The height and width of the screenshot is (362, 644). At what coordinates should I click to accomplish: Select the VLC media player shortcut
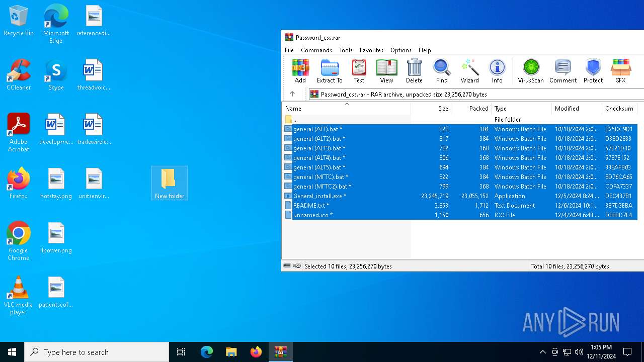[x=19, y=296]
